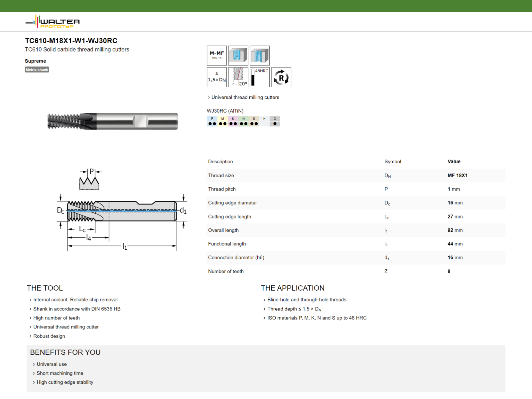Click the right-hand rotation R icon
Screen dimensions: 532x399
[281, 77]
